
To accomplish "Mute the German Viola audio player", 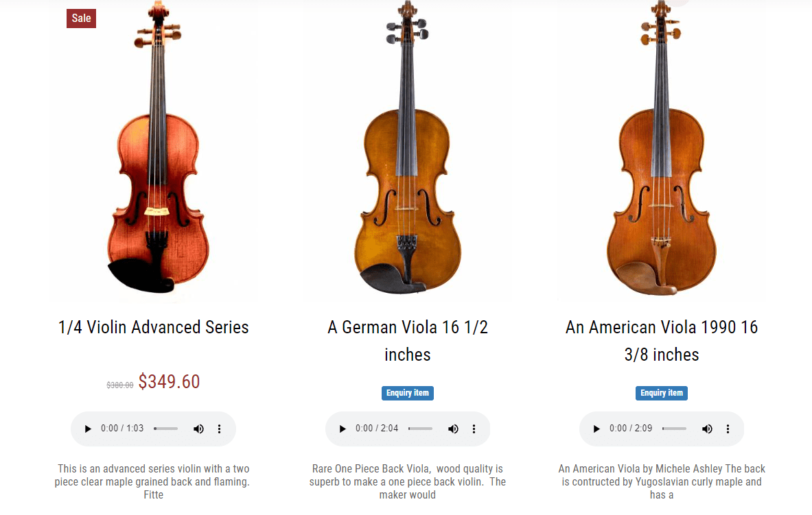I will (453, 429).
